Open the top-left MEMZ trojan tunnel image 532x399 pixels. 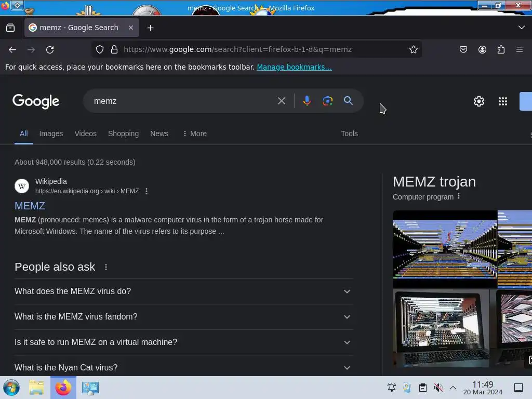click(x=445, y=249)
